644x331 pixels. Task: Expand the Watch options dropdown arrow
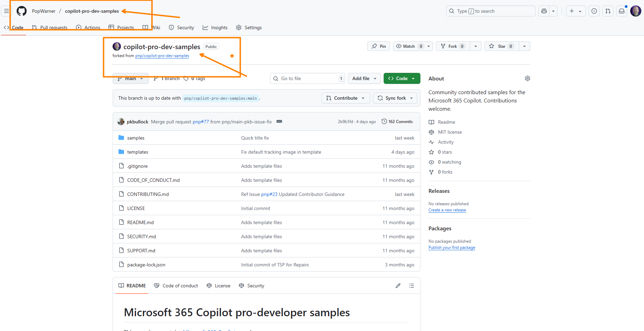[x=429, y=46]
